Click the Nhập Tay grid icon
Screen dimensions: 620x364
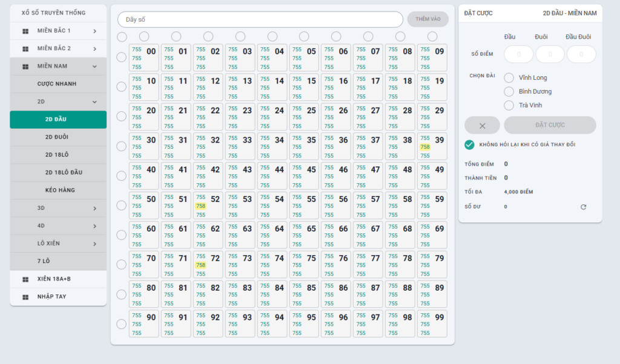[x=25, y=297]
